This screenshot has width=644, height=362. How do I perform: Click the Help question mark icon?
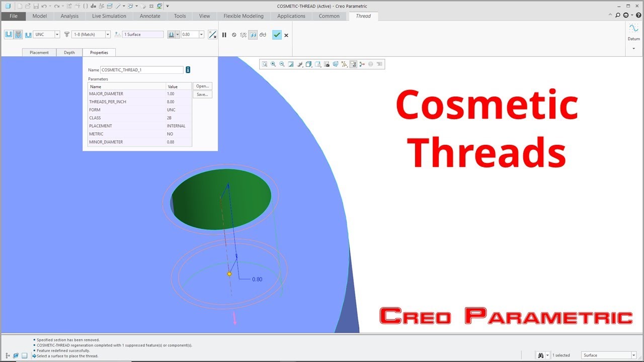638,16
